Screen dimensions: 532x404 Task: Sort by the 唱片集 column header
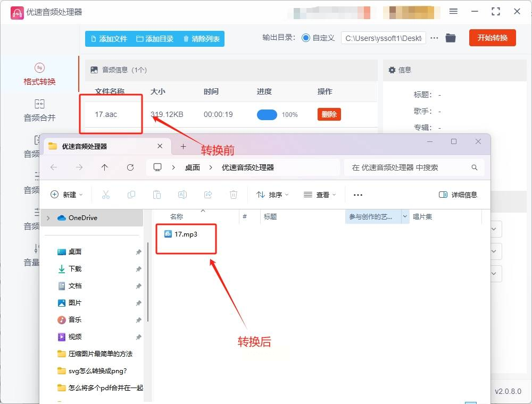point(422,216)
